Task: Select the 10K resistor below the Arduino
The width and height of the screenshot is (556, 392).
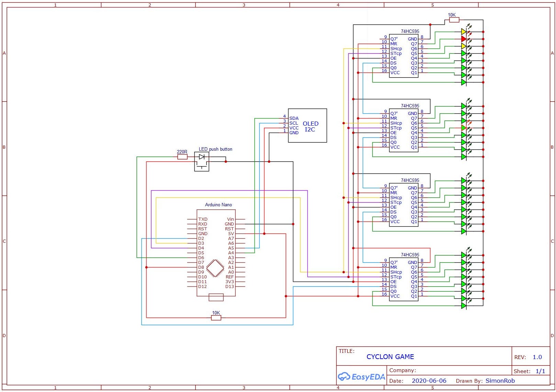Action: pos(216,318)
